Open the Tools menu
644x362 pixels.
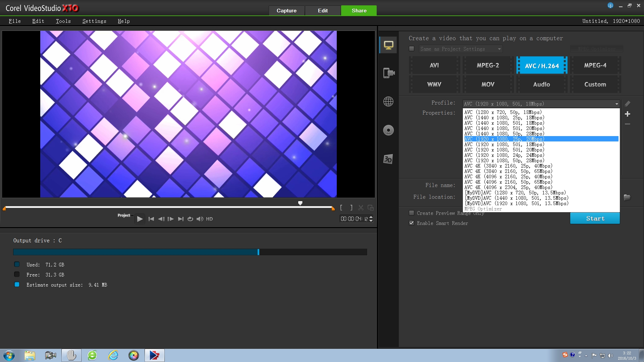coord(63,21)
